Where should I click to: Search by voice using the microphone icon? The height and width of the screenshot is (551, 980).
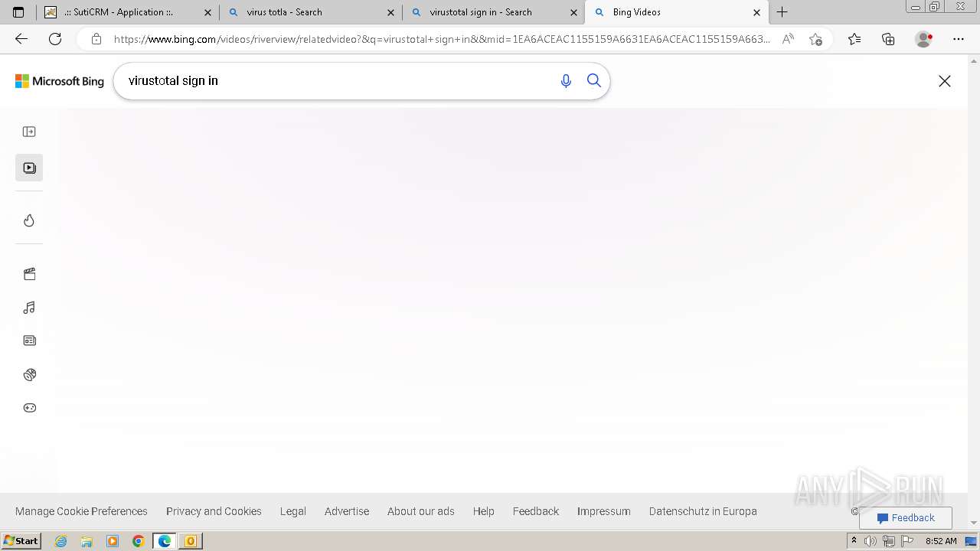point(566,81)
